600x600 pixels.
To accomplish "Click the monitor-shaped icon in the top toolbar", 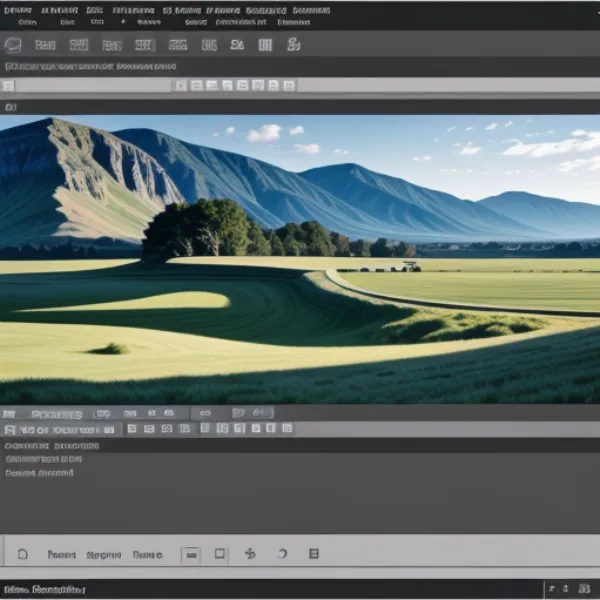I will [x=13, y=45].
